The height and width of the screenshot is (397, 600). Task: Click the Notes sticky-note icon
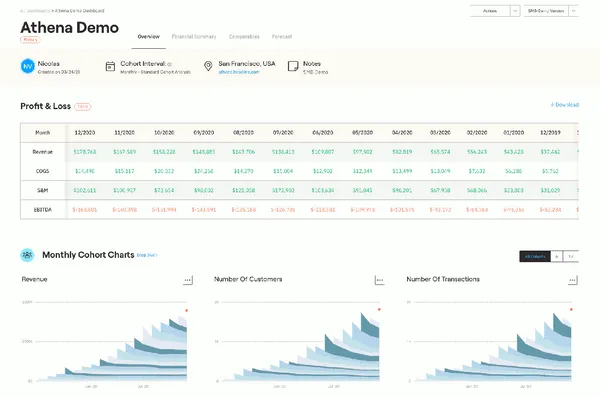[x=293, y=66]
